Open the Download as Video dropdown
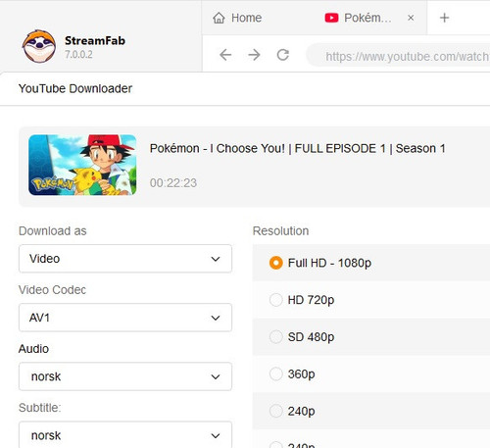 [125, 259]
